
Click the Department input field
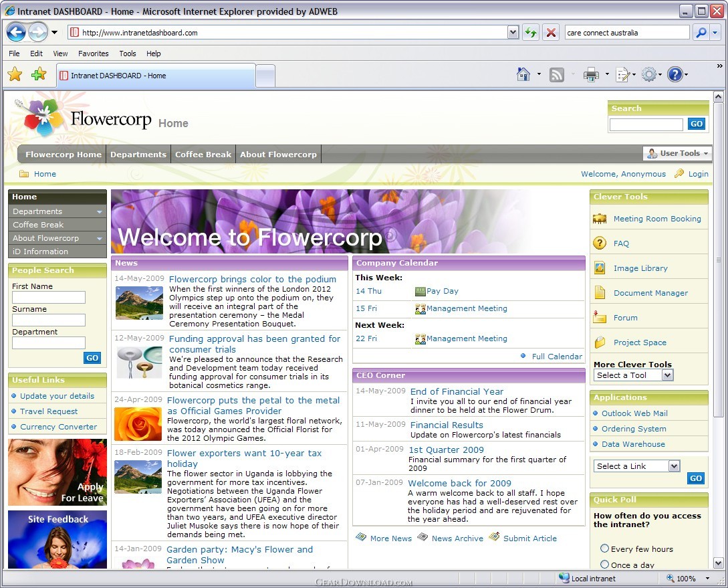49,342
